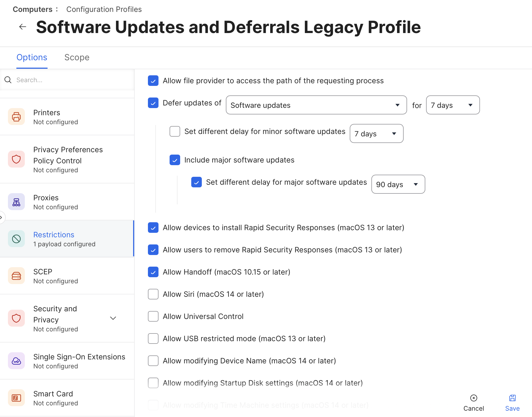Uncheck Include major software updates
532x417 pixels.
click(175, 160)
